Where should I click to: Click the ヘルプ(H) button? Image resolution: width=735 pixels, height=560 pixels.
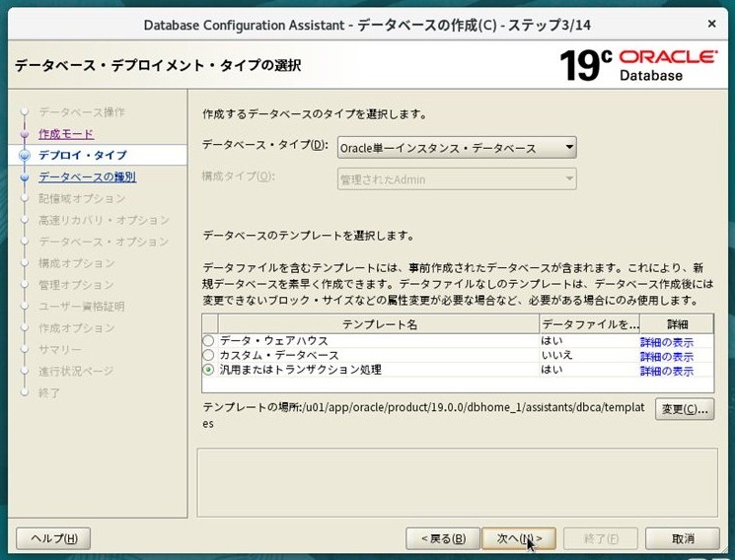click(x=53, y=538)
